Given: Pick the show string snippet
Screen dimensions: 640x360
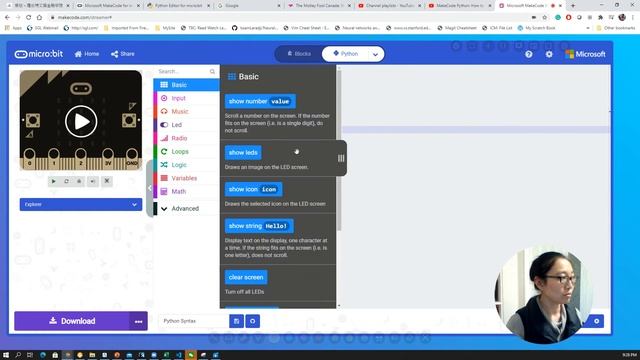Looking at the screenshot, I should point(259,226).
